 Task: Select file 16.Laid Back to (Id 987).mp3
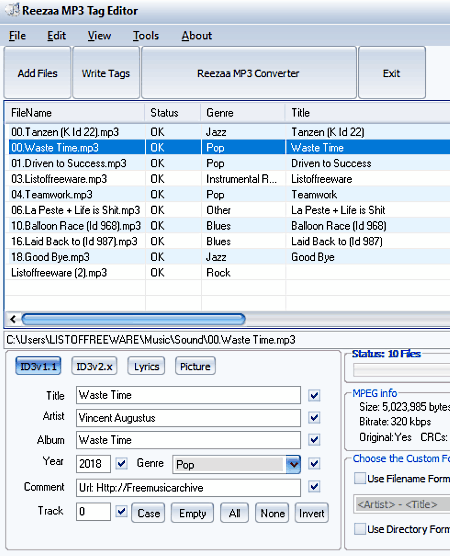[x=74, y=241]
